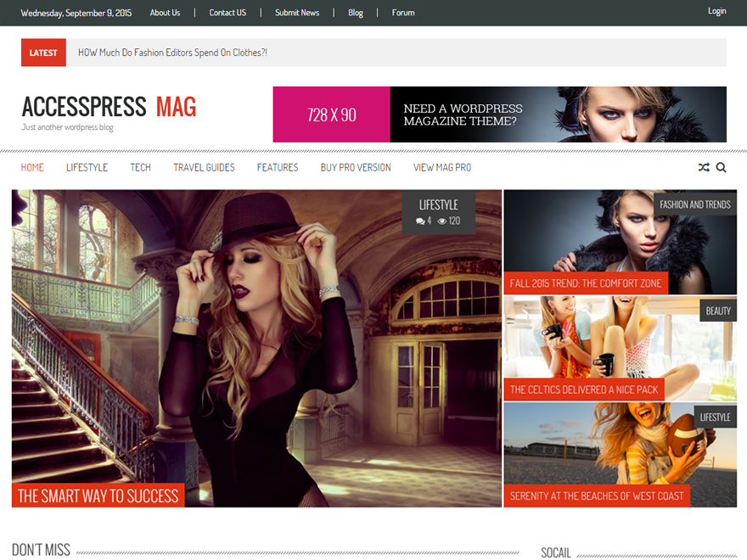
Task: Open the Contact US link
Action: click(x=227, y=13)
